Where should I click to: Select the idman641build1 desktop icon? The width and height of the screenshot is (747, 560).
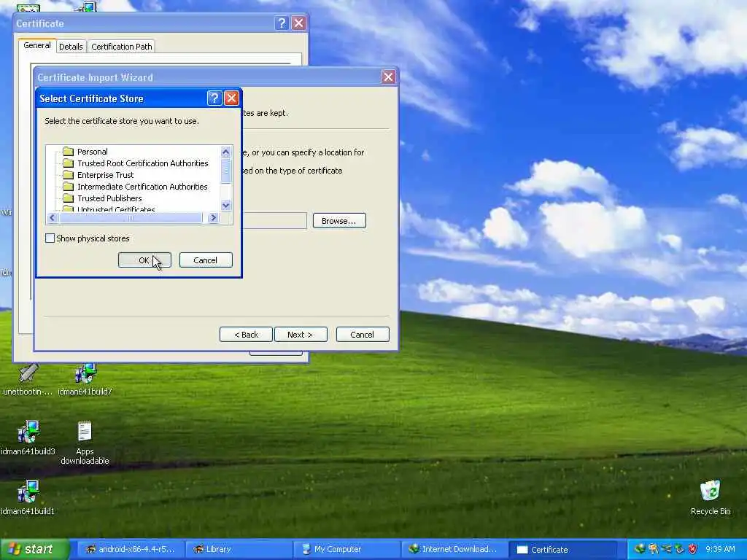[x=28, y=498]
